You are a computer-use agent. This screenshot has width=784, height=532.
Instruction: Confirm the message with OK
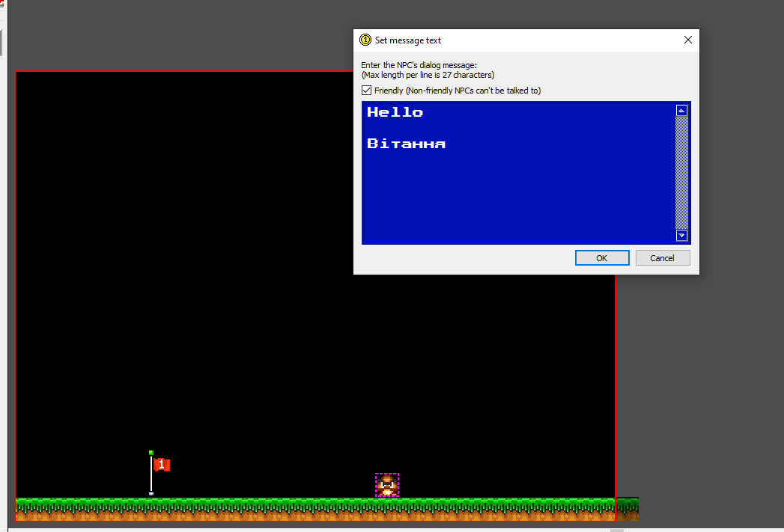point(602,257)
